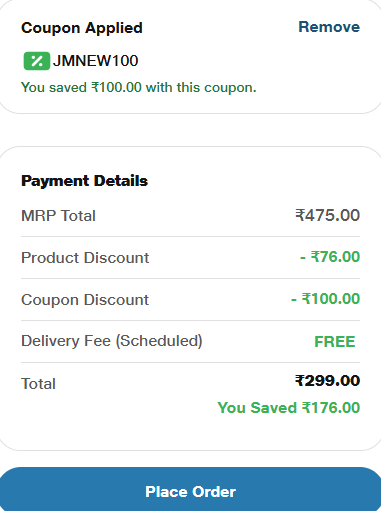381x511 pixels.
Task: Click the Product Discount label
Action: tap(85, 258)
